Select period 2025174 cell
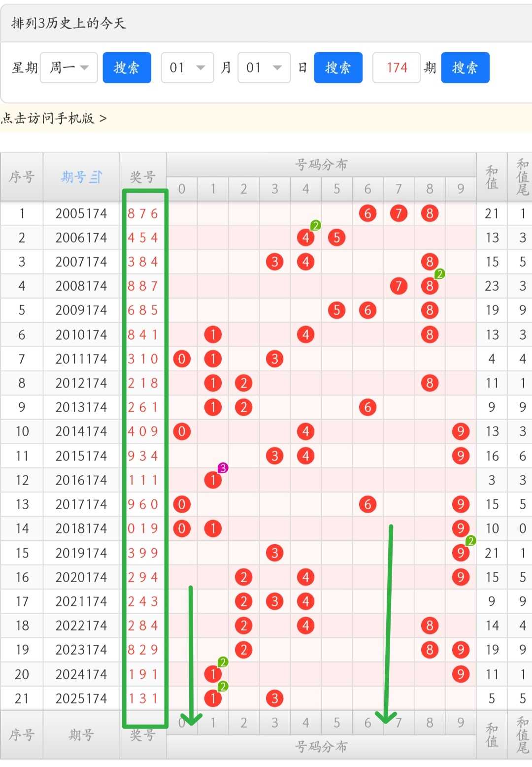 [81, 698]
